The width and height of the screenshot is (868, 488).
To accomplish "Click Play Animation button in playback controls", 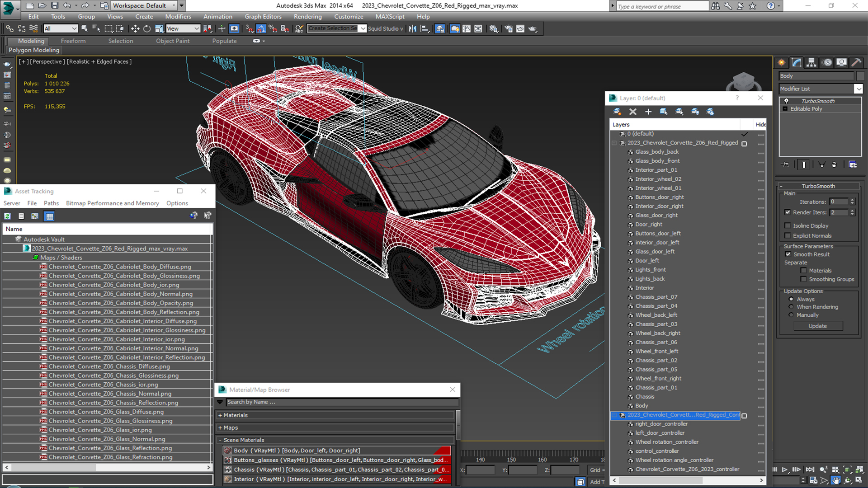I will [x=785, y=470].
